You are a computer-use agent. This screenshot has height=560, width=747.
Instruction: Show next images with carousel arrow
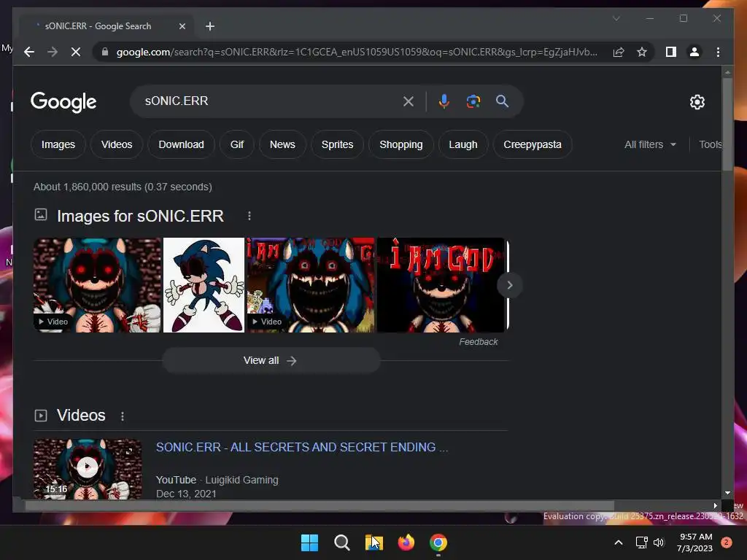pyautogui.click(x=510, y=285)
